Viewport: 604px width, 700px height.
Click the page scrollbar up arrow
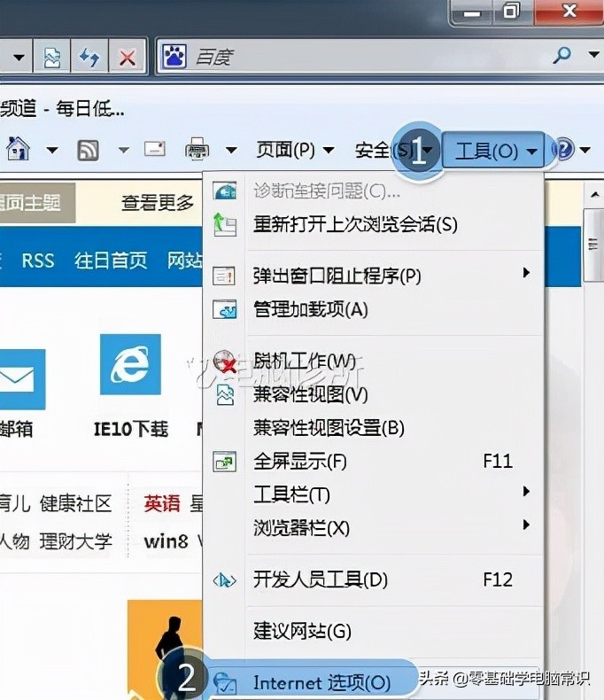pyautogui.click(x=594, y=195)
